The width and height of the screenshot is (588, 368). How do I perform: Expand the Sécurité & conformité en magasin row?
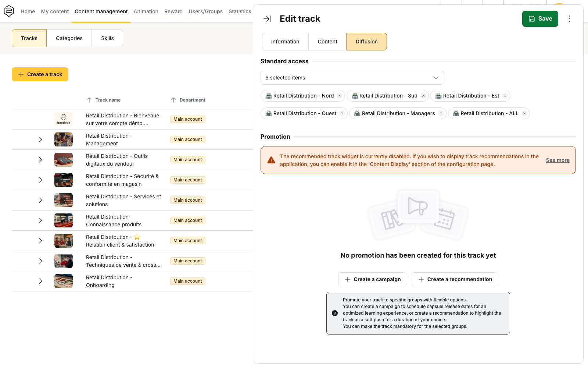(40, 180)
